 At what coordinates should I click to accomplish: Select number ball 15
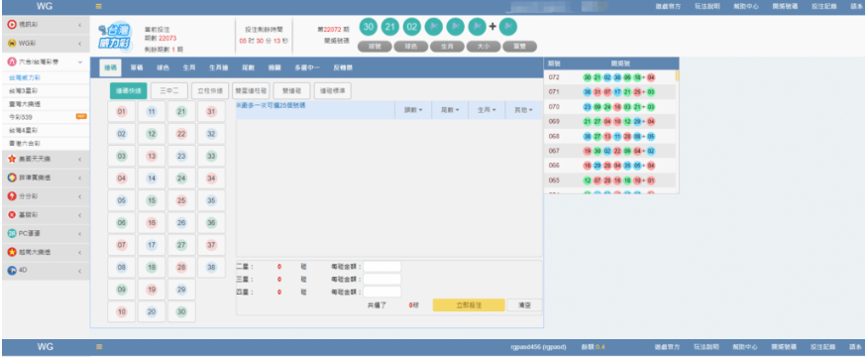pos(152,200)
